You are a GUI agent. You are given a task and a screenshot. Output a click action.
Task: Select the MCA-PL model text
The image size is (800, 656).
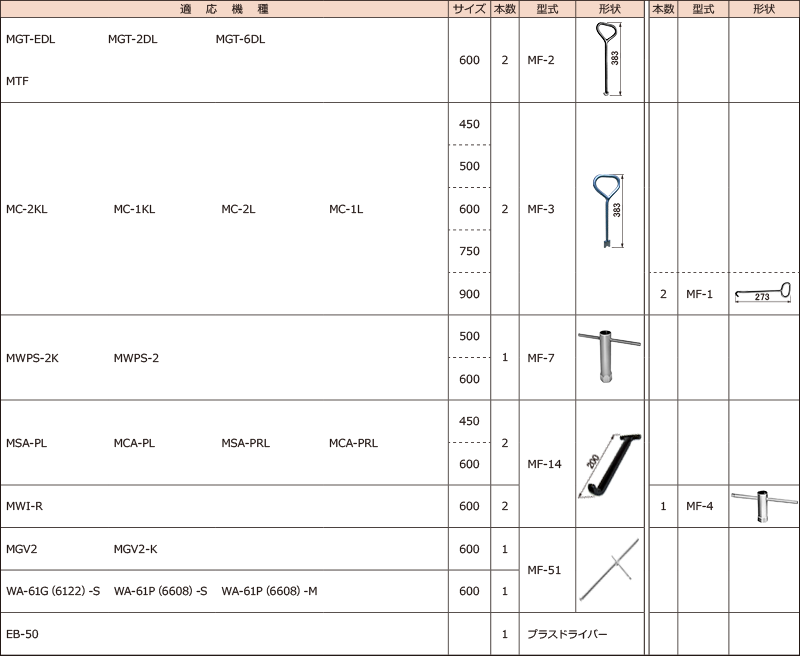134,443
